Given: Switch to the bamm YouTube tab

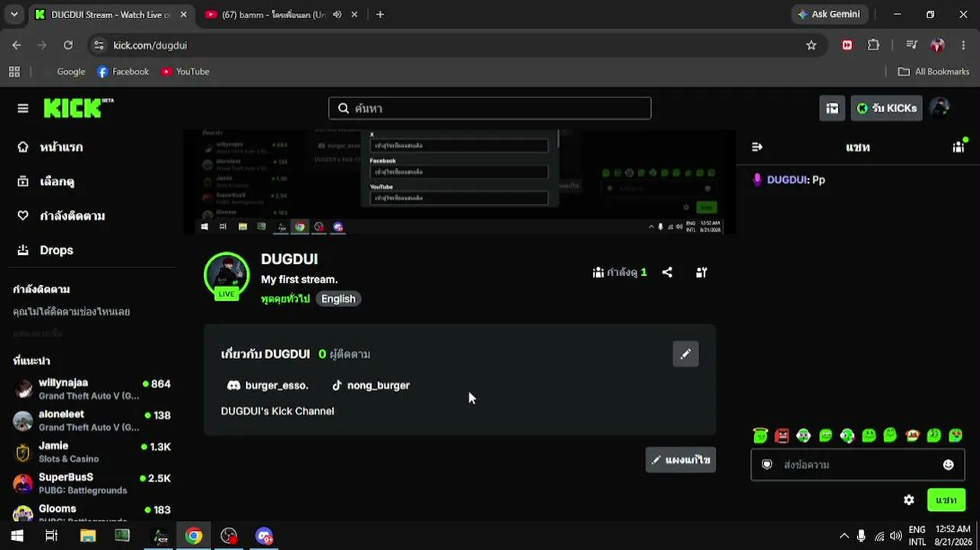Looking at the screenshot, I should click(x=275, y=15).
